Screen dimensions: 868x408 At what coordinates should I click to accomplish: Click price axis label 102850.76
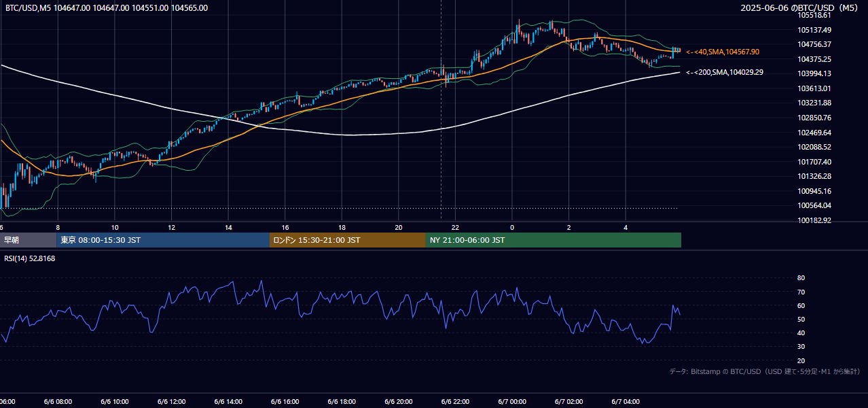[814, 118]
